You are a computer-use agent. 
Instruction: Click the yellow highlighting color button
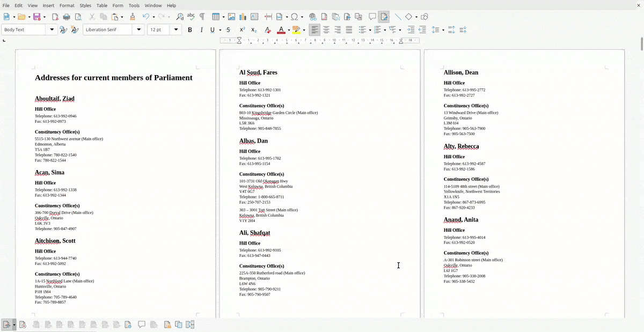[x=296, y=30]
